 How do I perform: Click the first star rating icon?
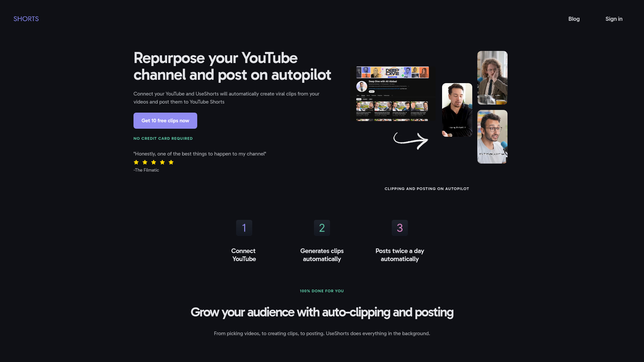[x=136, y=162]
